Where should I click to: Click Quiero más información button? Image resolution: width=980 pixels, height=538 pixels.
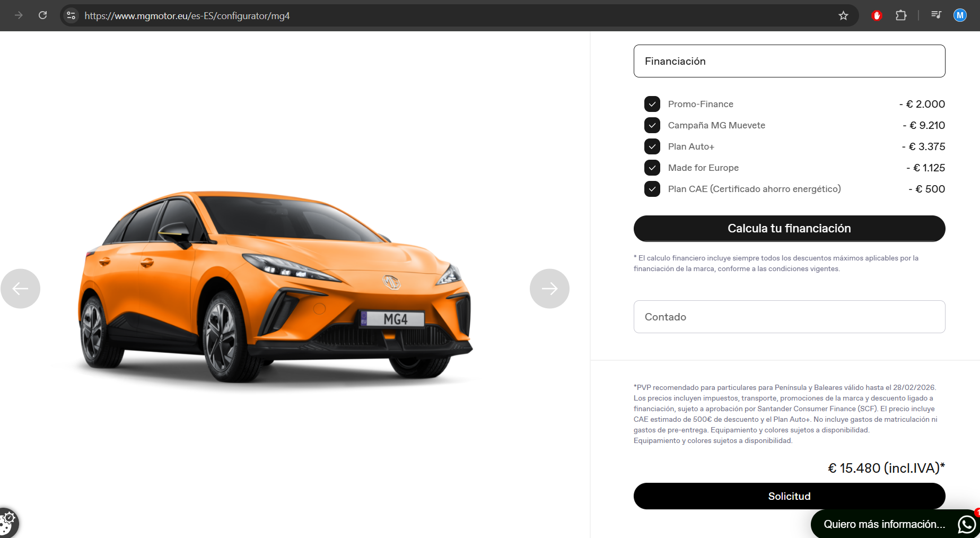coord(895,524)
